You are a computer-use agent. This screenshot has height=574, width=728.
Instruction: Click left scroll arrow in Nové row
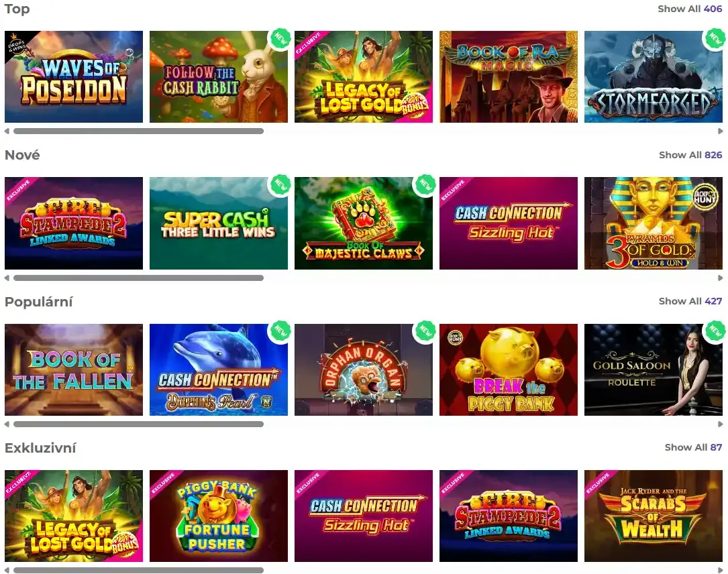tap(7, 278)
